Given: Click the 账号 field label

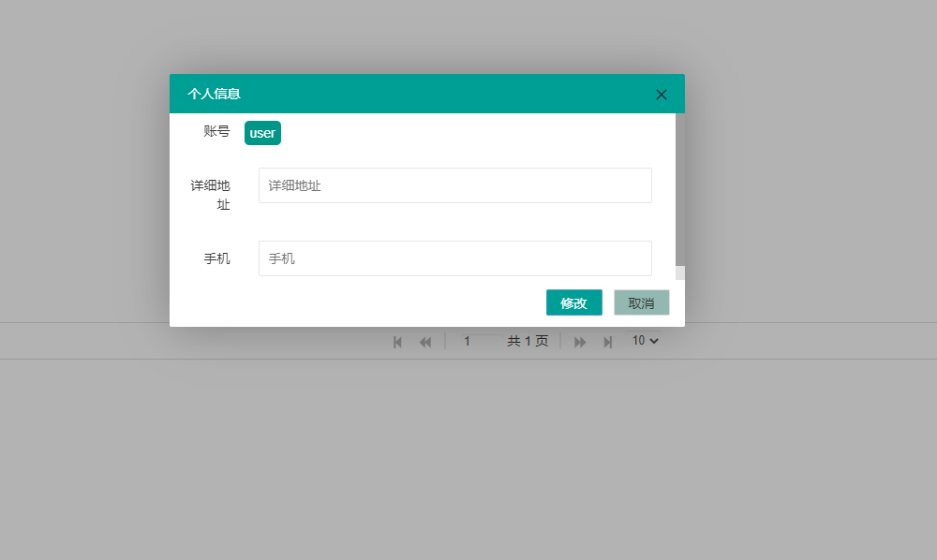Looking at the screenshot, I should pos(216,133).
